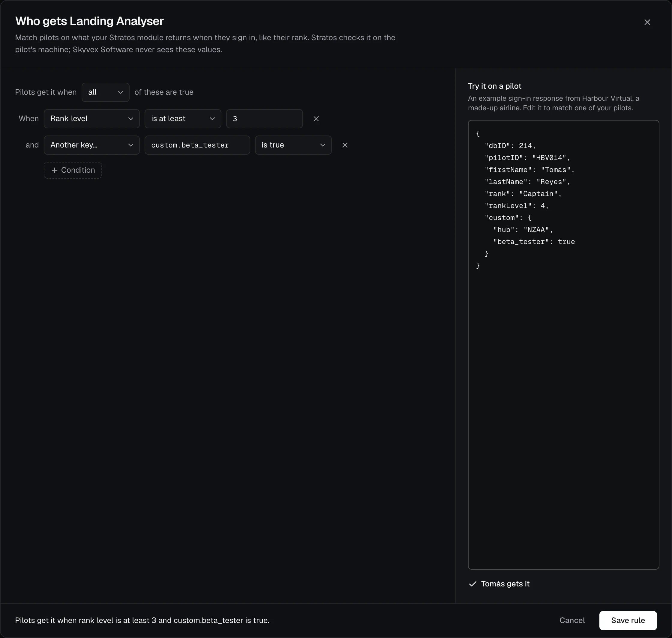
Task: Click the checkmark next to Tomás result
Action: click(472, 584)
